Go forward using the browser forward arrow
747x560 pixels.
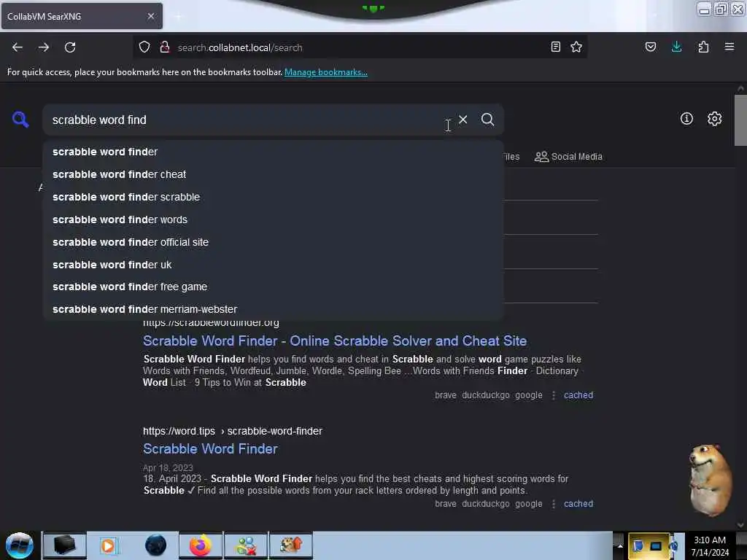[44, 47]
